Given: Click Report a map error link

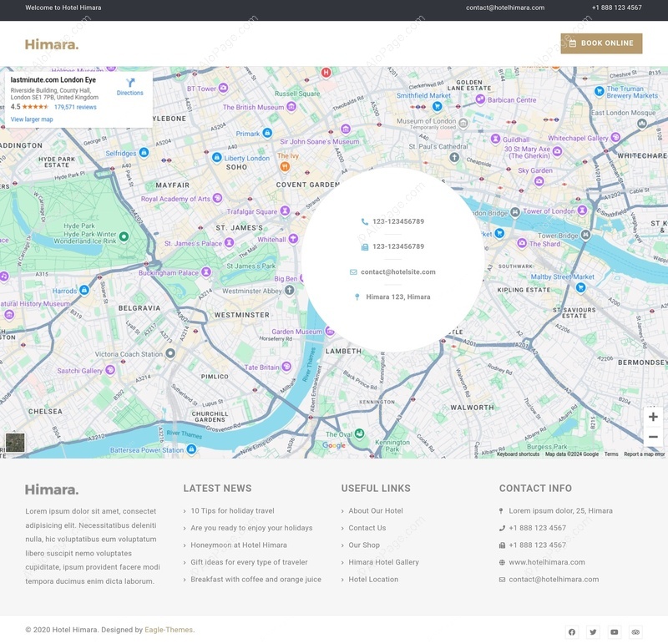Looking at the screenshot, I should [644, 454].
